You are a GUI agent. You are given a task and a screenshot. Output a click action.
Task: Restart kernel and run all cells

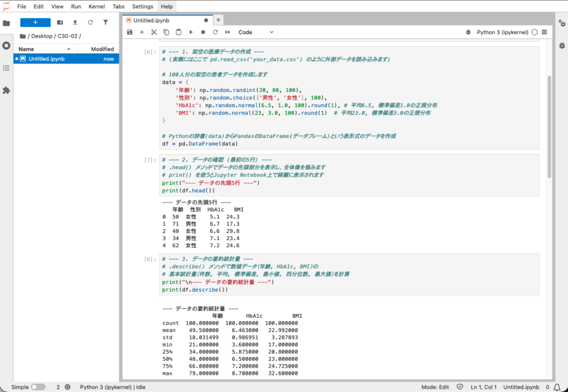pos(227,32)
